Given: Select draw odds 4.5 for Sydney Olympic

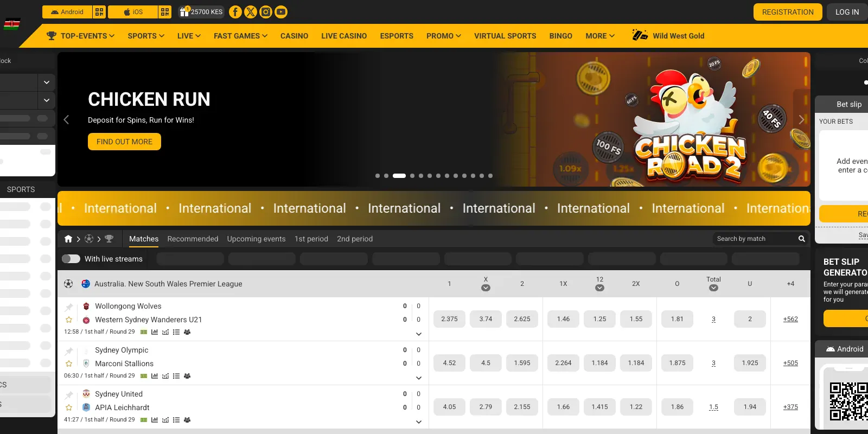Looking at the screenshot, I should (x=486, y=363).
